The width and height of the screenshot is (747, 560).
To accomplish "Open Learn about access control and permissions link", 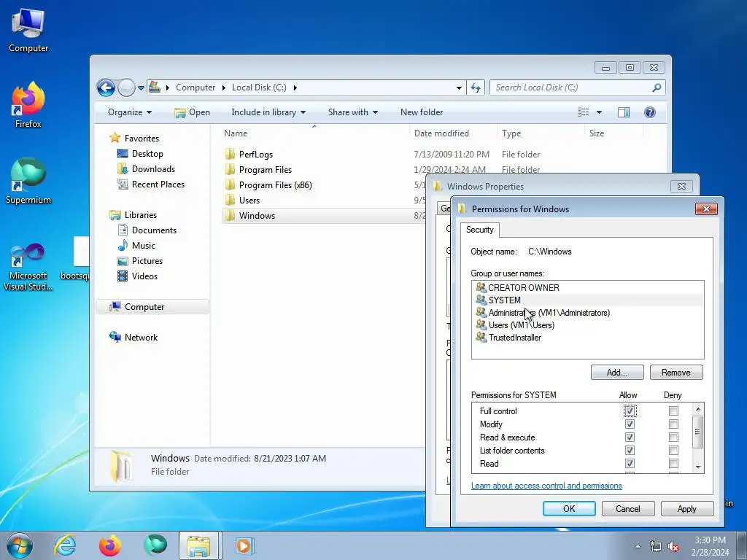I will [x=546, y=486].
